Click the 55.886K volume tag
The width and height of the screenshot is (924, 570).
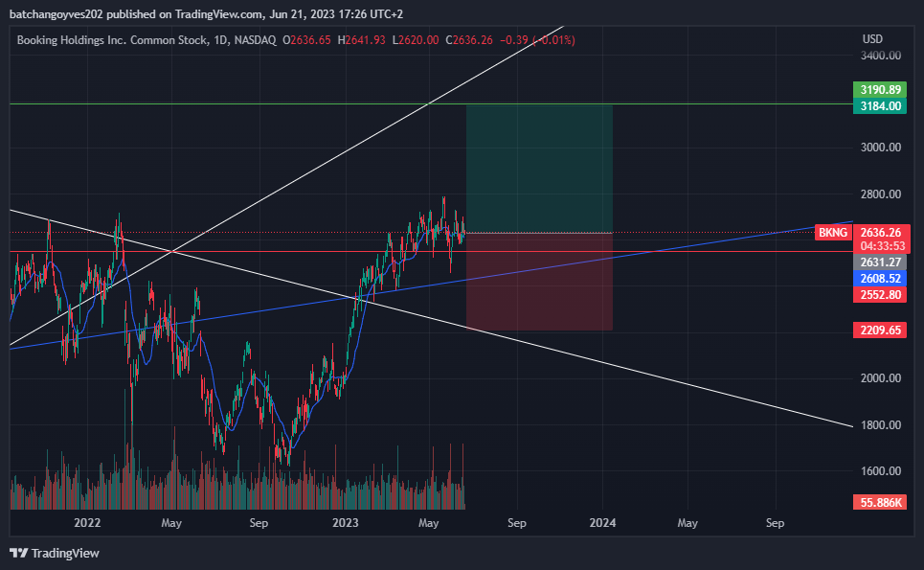pos(880,502)
